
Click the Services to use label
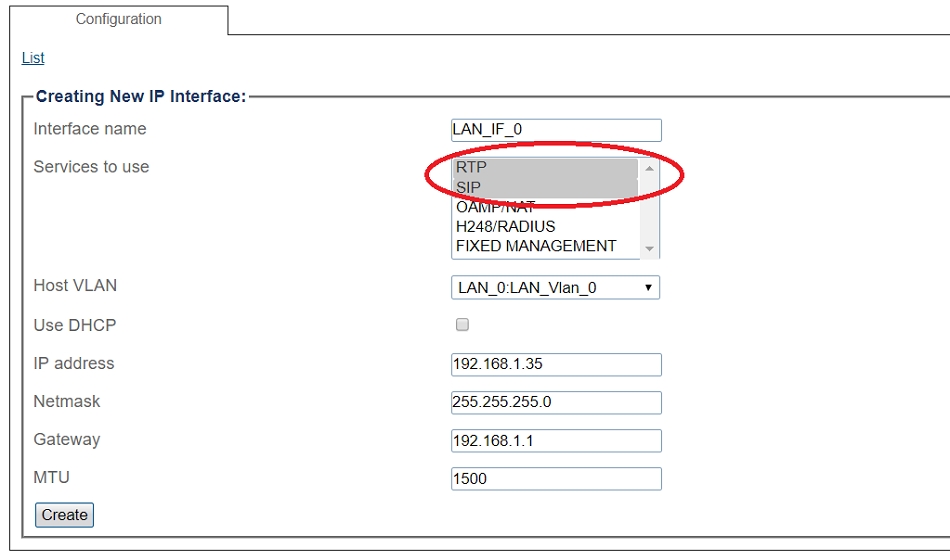click(x=91, y=167)
